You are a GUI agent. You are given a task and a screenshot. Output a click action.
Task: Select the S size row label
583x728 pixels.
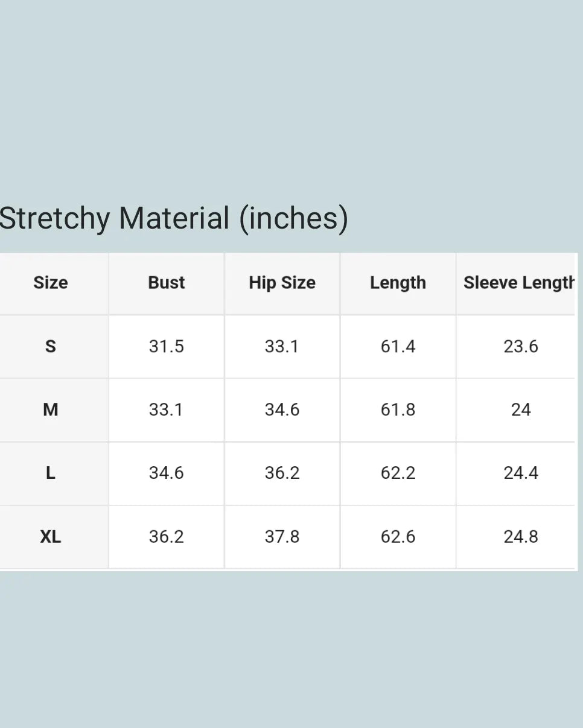pyautogui.click(x=51, y=347)
